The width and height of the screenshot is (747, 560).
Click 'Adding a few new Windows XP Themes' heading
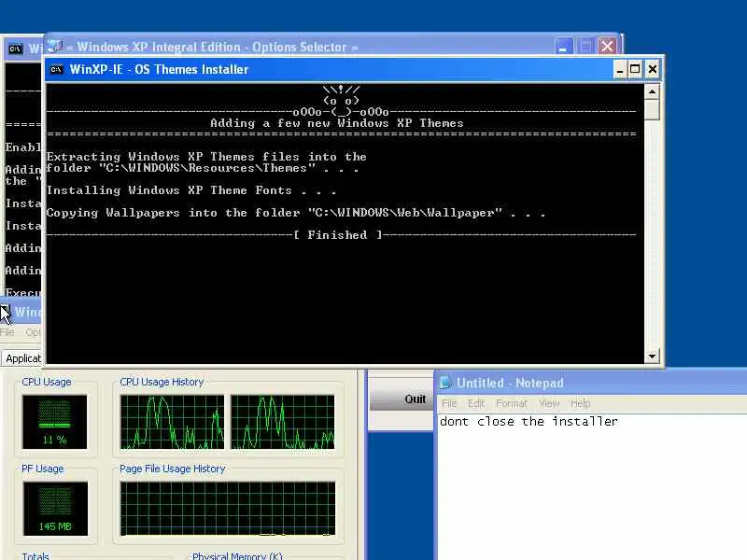tap(337, 123)
